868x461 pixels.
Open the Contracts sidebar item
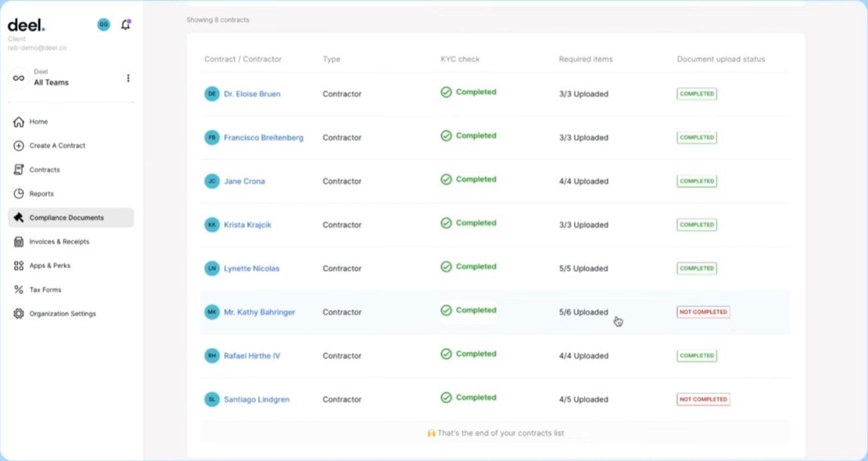click(x=44, y=170)
